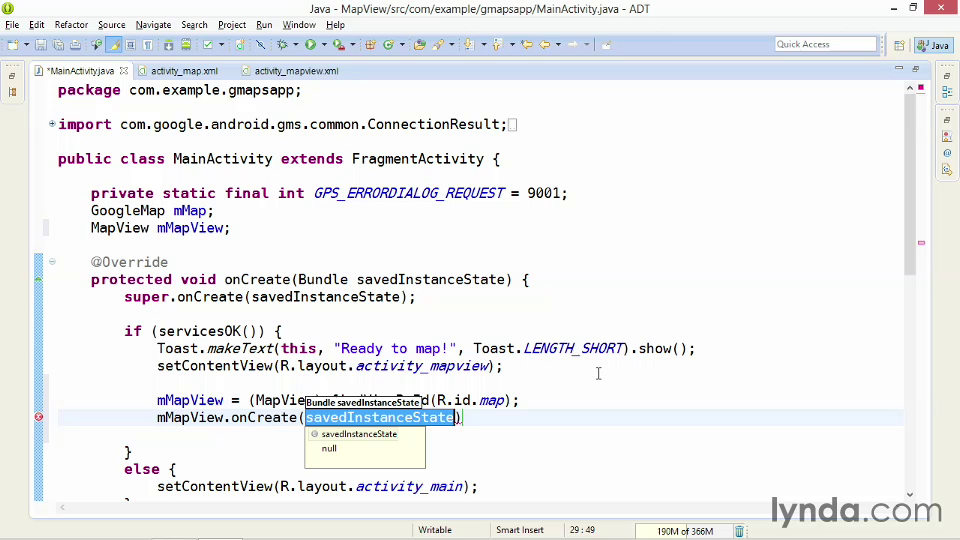Open dropdown next to Lint check icon
The height and width of the screenshot is (540, 960).
[x=221, y=45]
